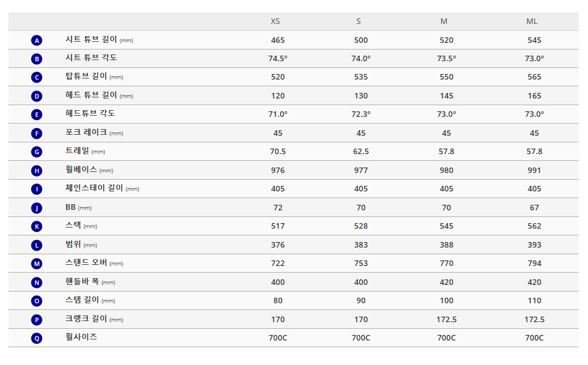The width and height of the screenshot is (588, 365).
Task: Click the 체인스테이 길이 row label
Action: click(x=94, y=188)
